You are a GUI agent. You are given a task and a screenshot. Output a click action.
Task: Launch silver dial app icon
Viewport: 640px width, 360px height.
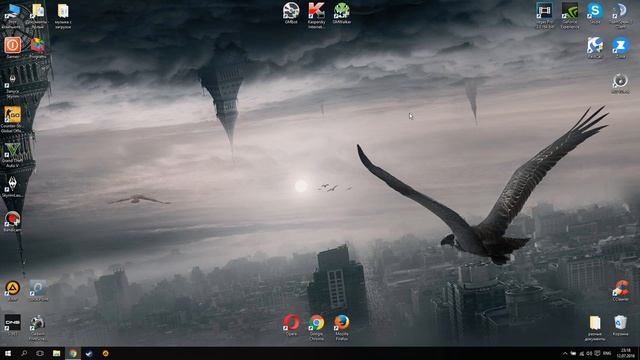(x=620, y=80)
